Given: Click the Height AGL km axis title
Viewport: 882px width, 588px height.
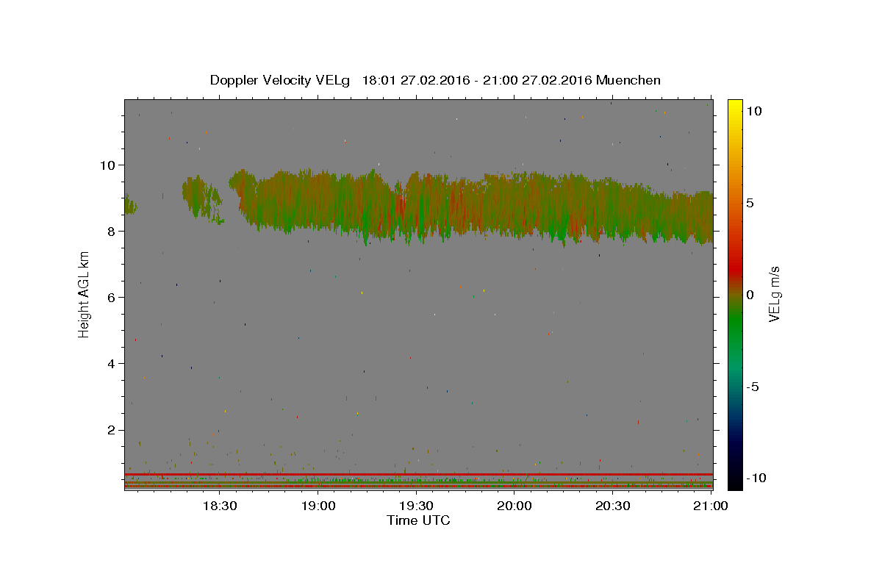Looking at the screenshot, I should 85,294.
